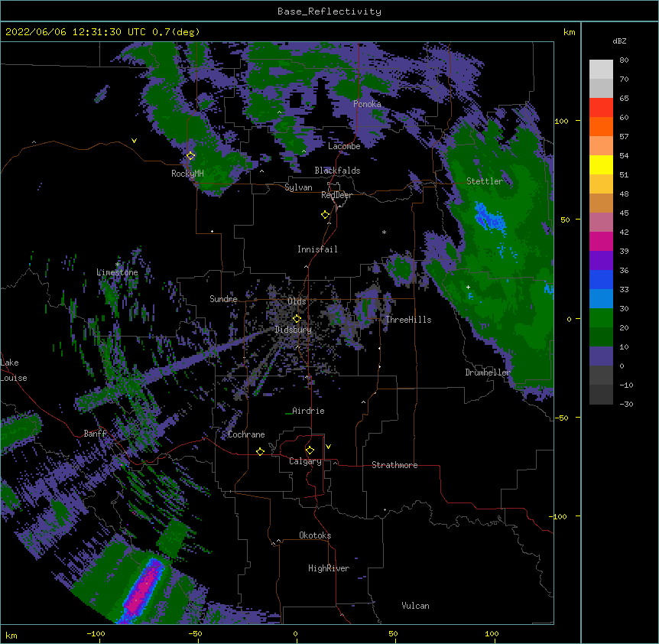The width and height of the screenshot is (659, 644).
Task: Click the yellow diamond marker above Calgary label
Action: 310,450
